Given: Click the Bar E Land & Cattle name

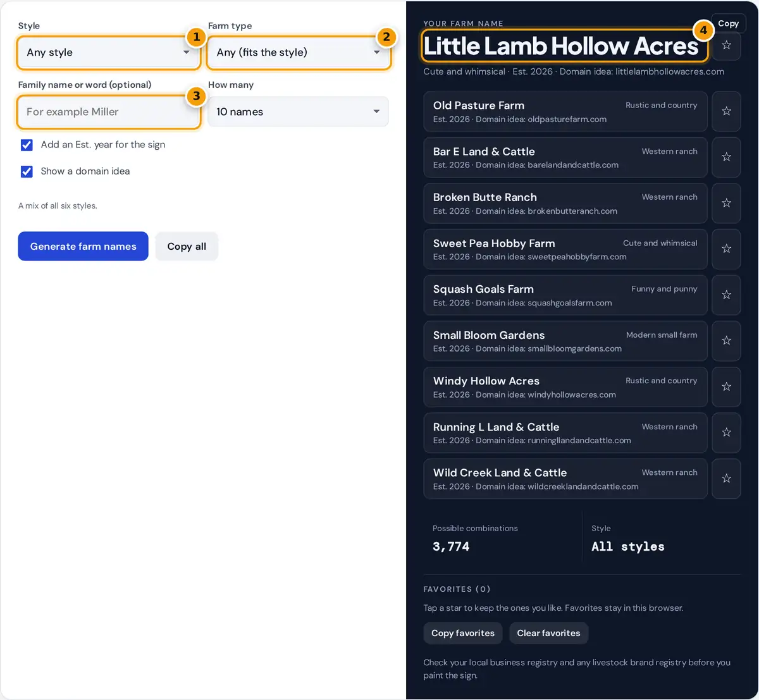Looking at the screenshot, I should [x=484, y=152].
